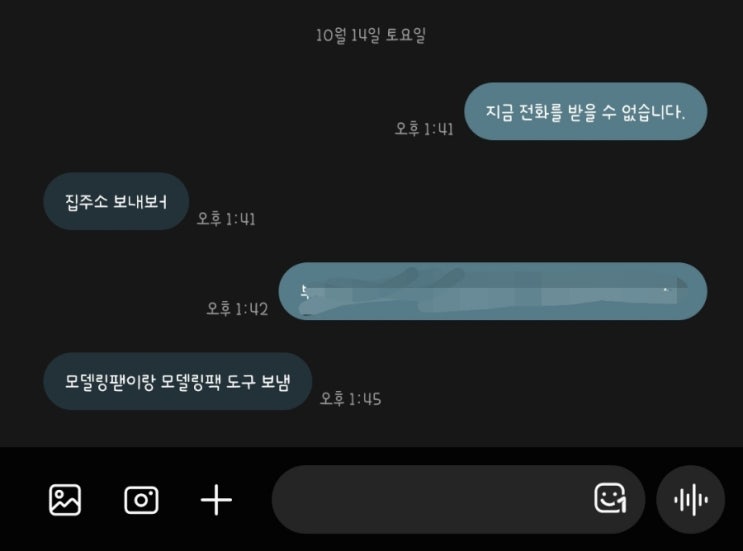743x551 pixels.
Task: Click the '오후 1:45' timestamp
Action: 351,399
